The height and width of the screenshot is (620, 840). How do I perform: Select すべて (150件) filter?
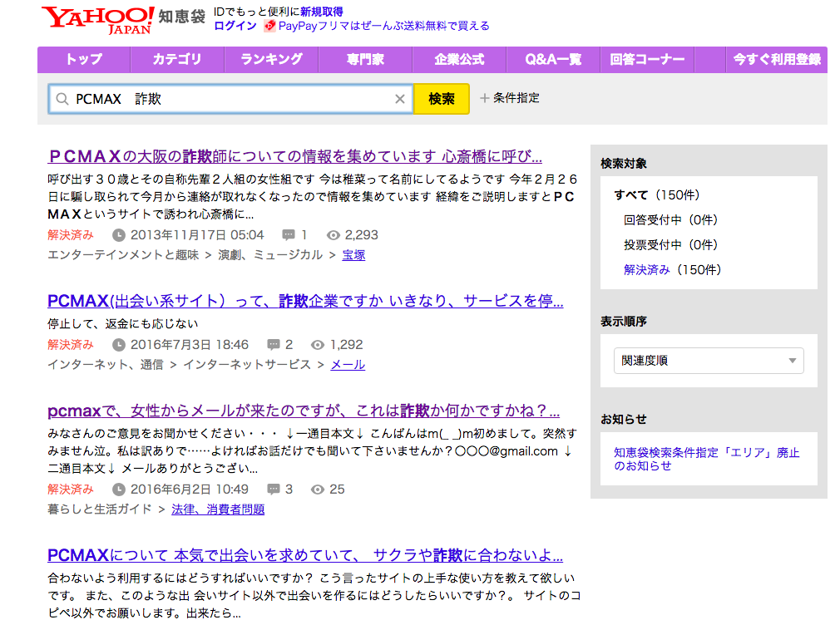tap(657, 194)
